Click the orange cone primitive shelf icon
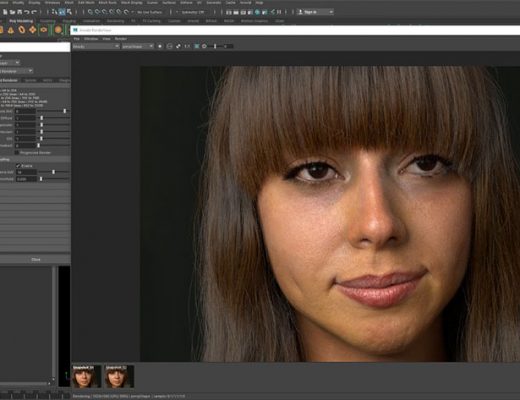Image resolution: width=520 pixels, height=400 pixels. (x=11, y=30)
